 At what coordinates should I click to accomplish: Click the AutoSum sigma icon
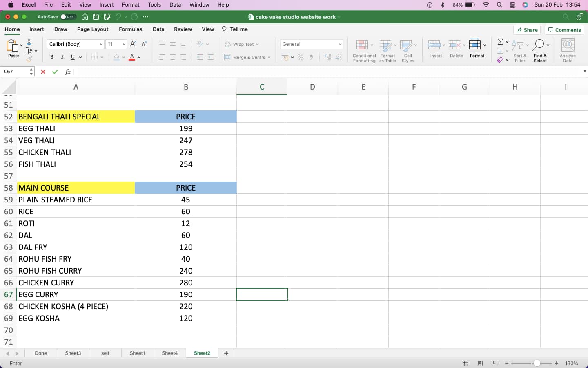coord(500,42)
